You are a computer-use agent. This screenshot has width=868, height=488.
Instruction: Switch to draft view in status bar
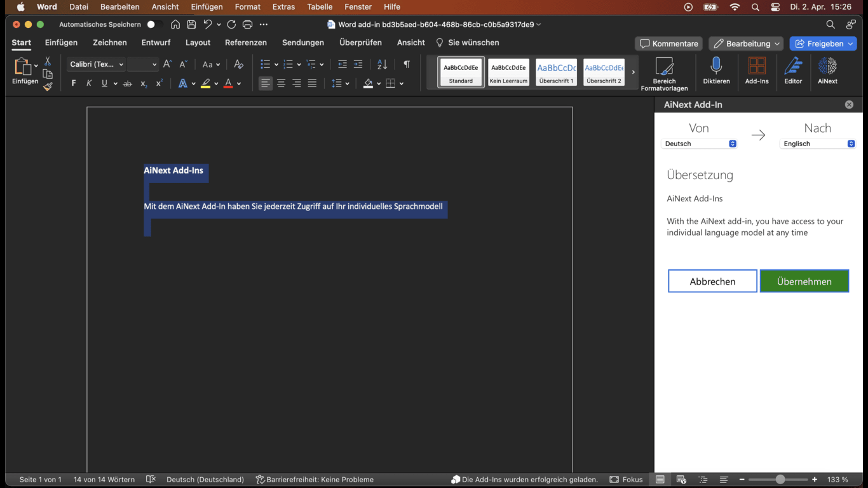[724, 480]
